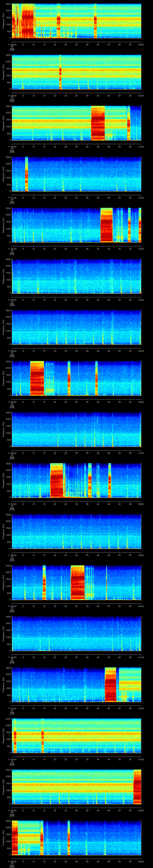153x868 pixels.
Task: Click the 11:43:00 time label
Action: click(x=12, y=810)
